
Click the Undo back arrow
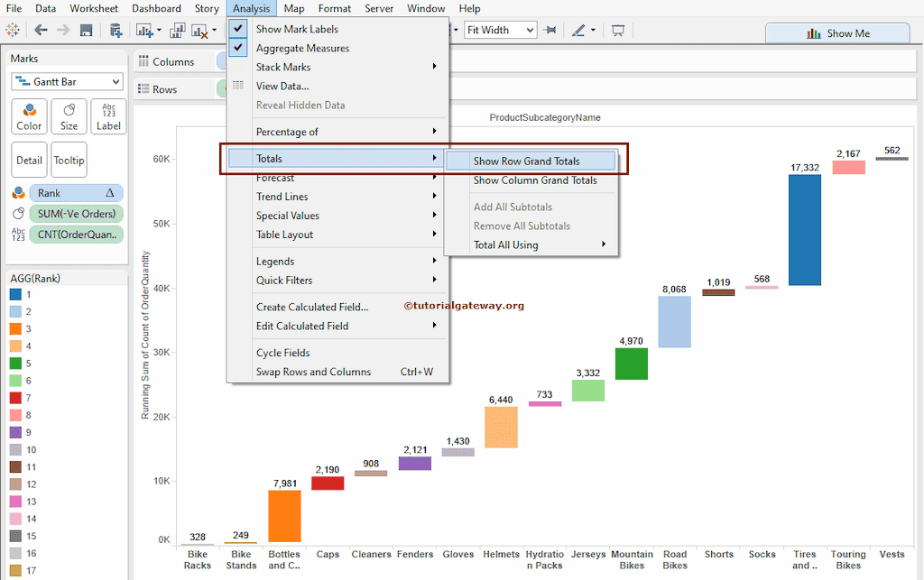coord(41,30)
